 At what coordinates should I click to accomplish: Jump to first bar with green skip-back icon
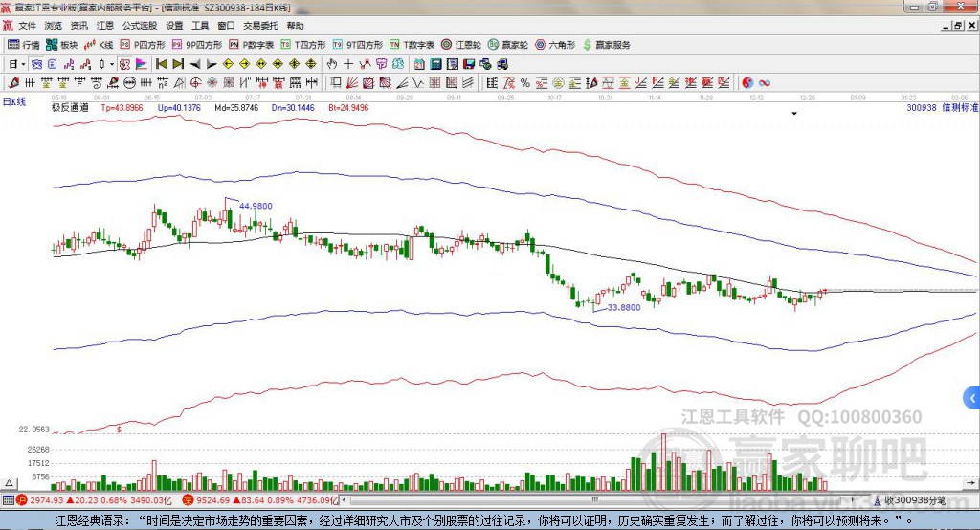click(161, 64)
